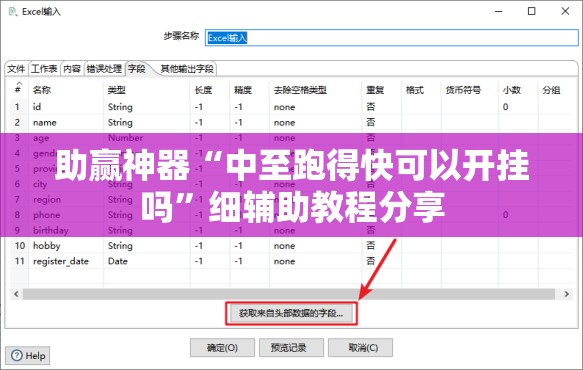Sort by the # column header

pos(17,90)
